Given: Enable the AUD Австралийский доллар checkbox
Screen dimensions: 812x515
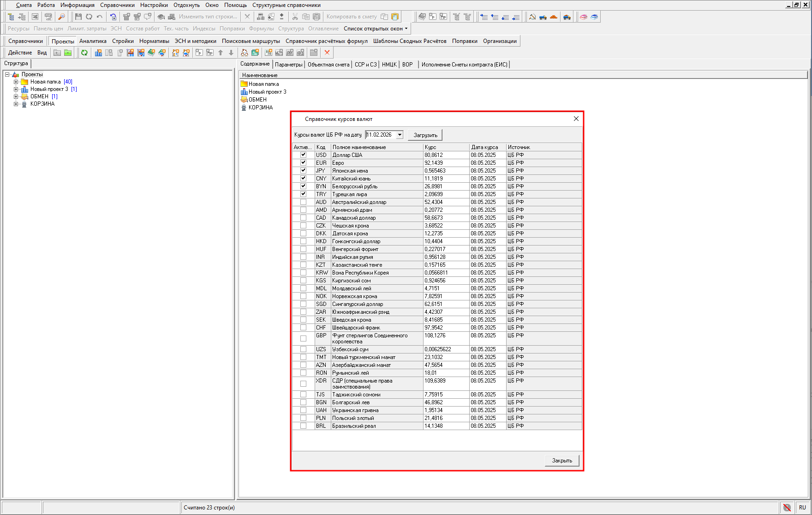Looking at the screenshot, I should 303,202.
